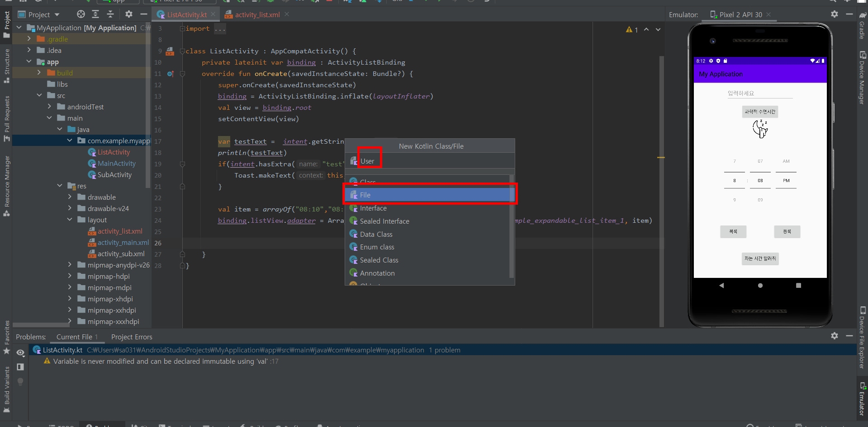Screen dimensions: 868x427
Task: Expand the androidTest folder
Action: [49, 107]
